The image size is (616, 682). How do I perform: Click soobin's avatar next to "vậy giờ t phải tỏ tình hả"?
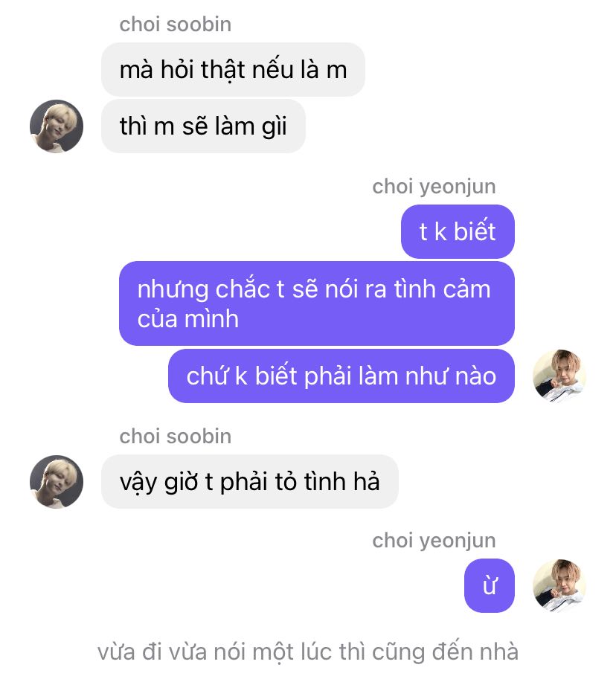57,482
